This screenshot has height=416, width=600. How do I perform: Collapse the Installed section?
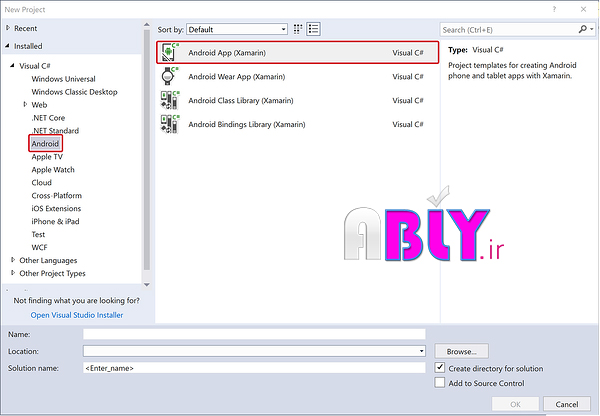tap(8, 46)
